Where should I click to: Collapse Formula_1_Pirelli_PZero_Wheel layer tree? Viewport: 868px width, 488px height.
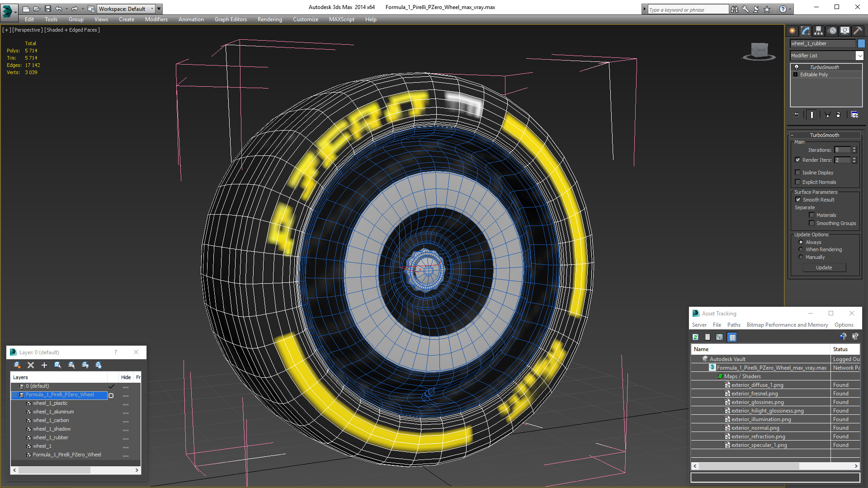[x=14, y=395]
